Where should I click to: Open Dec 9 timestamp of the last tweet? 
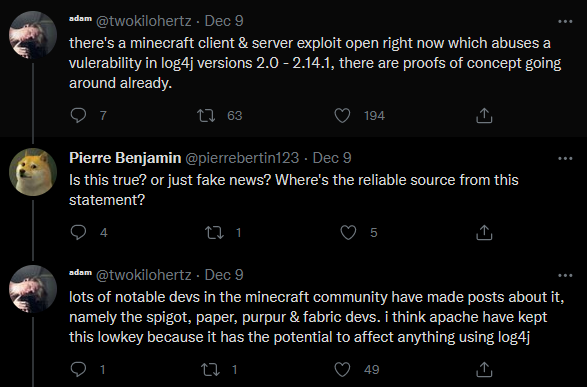pyautogui.click(x=224, y=275)
